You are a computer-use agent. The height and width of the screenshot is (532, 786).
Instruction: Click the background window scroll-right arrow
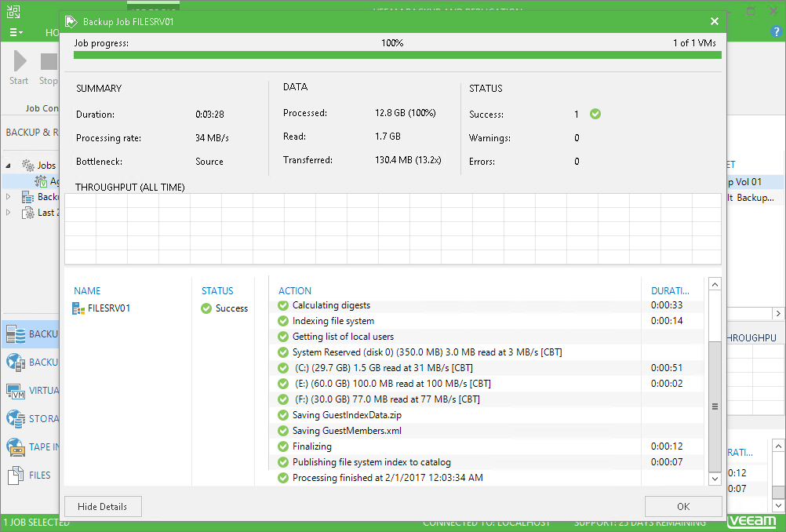click(x=778, y=313)
